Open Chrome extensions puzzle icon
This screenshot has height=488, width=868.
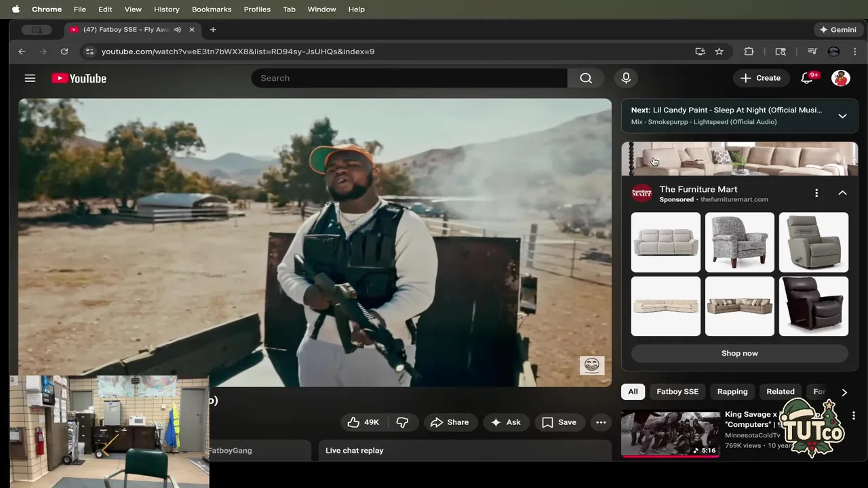749,52
